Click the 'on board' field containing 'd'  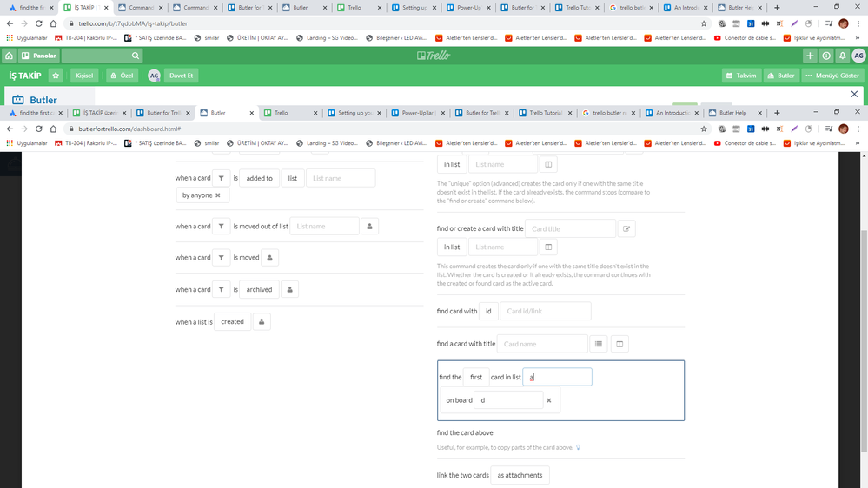(x=508, y=400)
